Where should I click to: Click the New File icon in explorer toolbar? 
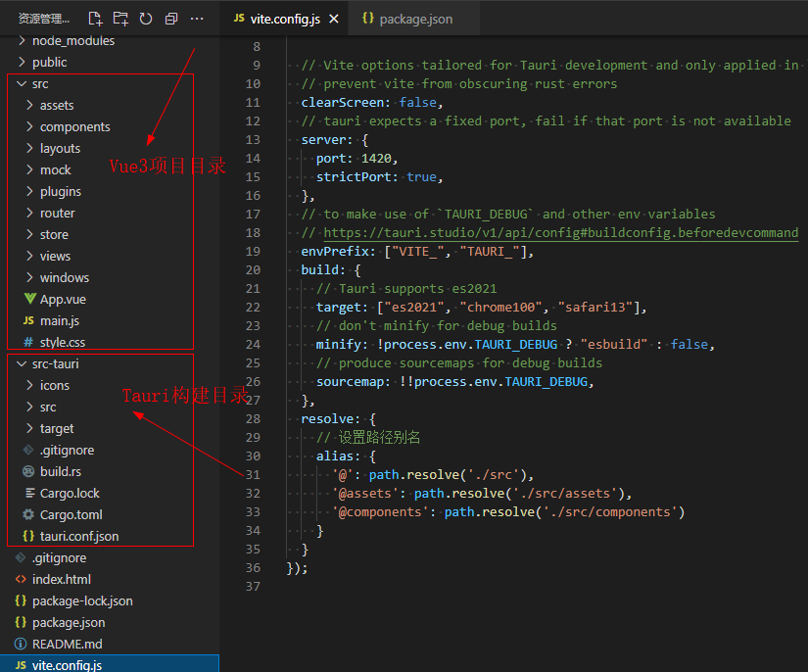[x=95, y=19]
